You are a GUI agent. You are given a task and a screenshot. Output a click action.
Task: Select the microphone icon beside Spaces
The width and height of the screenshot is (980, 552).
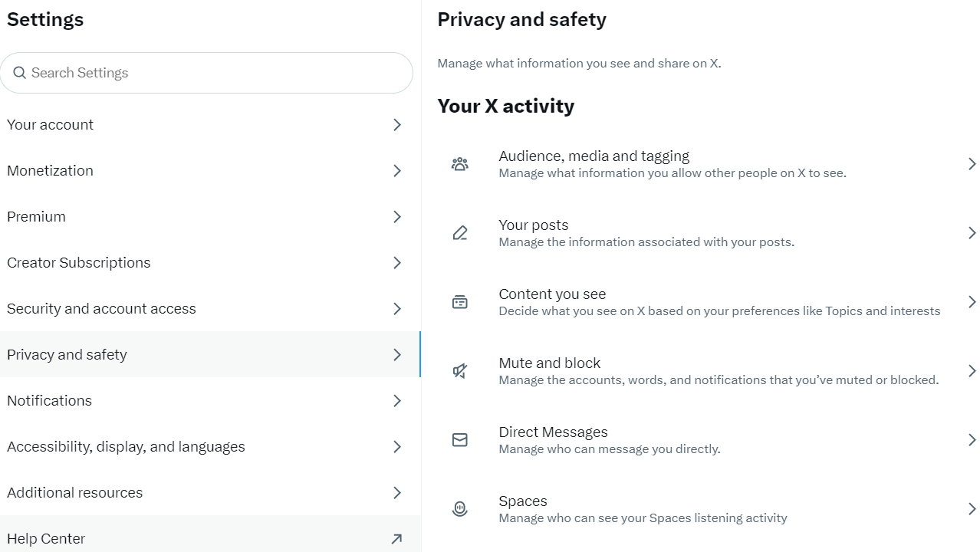460,508
